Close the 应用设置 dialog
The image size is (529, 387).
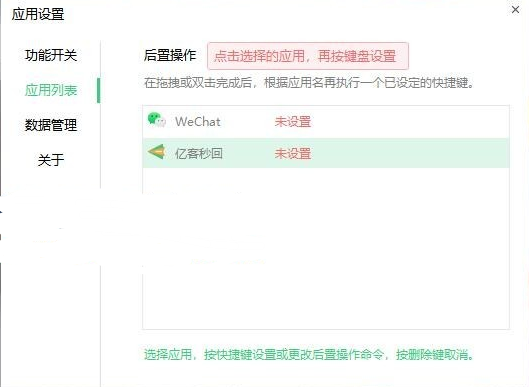[x=515, y=10]
